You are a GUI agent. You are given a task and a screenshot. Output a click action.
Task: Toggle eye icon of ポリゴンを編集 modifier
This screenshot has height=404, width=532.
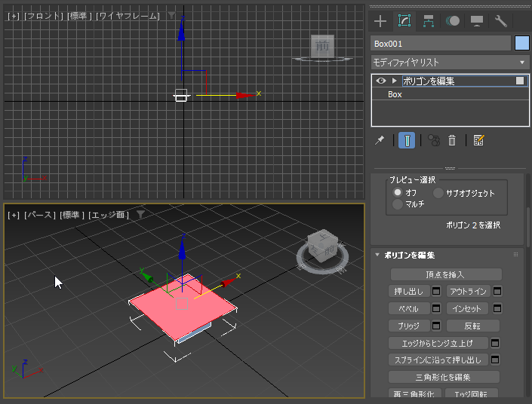coord(381,81)
